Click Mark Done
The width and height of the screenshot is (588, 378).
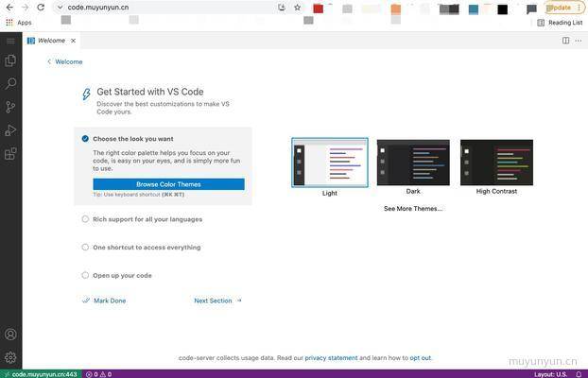click(x=104, y=301)
